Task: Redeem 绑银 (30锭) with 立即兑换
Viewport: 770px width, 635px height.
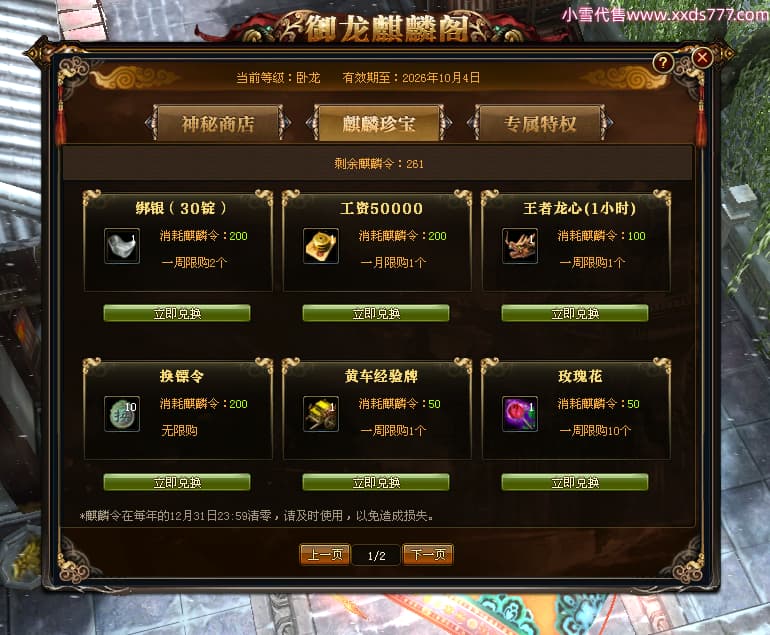Action: (x=177, y=313)
